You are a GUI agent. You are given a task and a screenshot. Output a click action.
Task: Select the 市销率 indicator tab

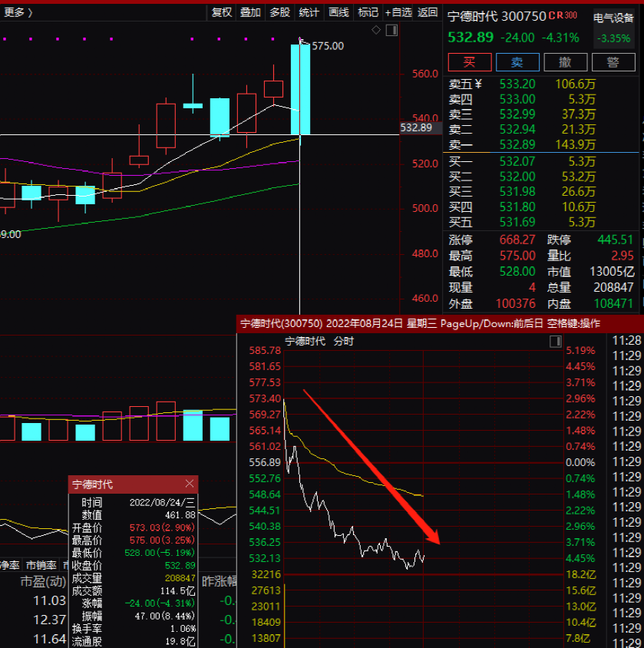[x=41, y=565]
